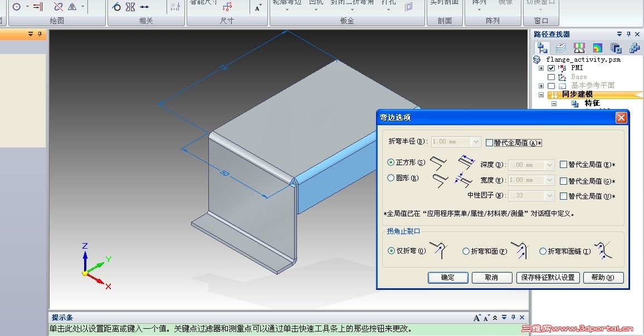Viewport: 644px width, 336px height.
Task: Select the 圆形 relief radio button
Action: (391, 177)
